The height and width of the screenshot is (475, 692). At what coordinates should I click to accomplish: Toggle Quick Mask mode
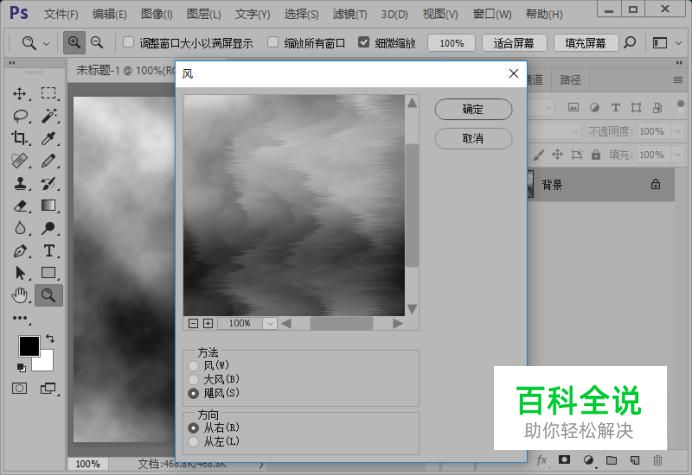tap(19, 388)
